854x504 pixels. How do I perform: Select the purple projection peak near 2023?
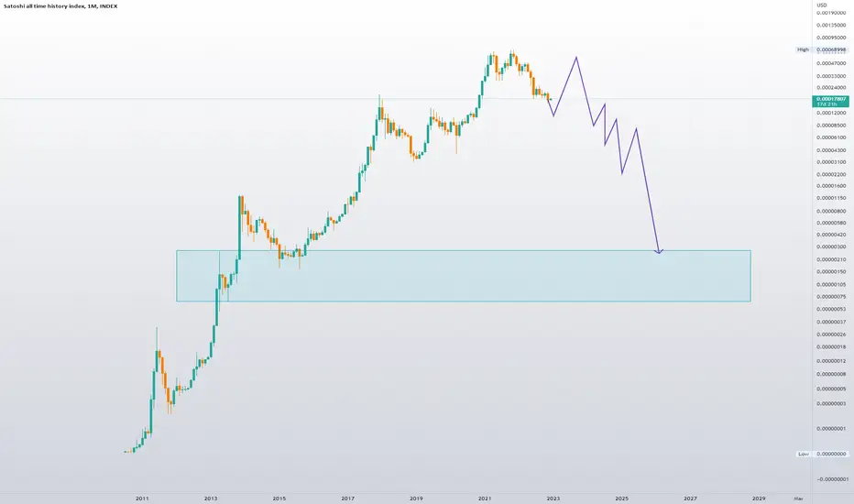(x=576, y=58)
